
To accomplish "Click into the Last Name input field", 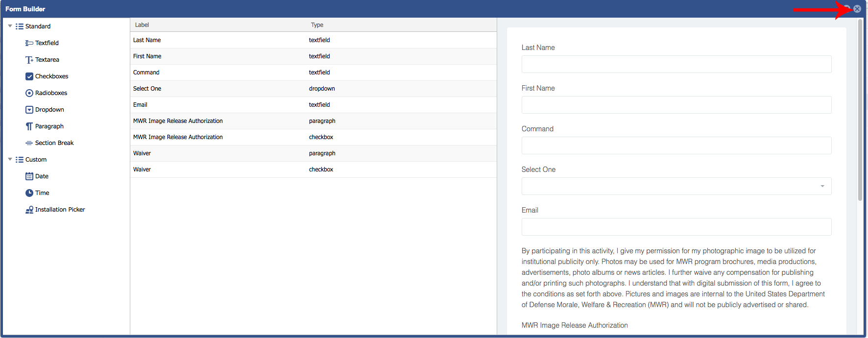I will (676, 64).
